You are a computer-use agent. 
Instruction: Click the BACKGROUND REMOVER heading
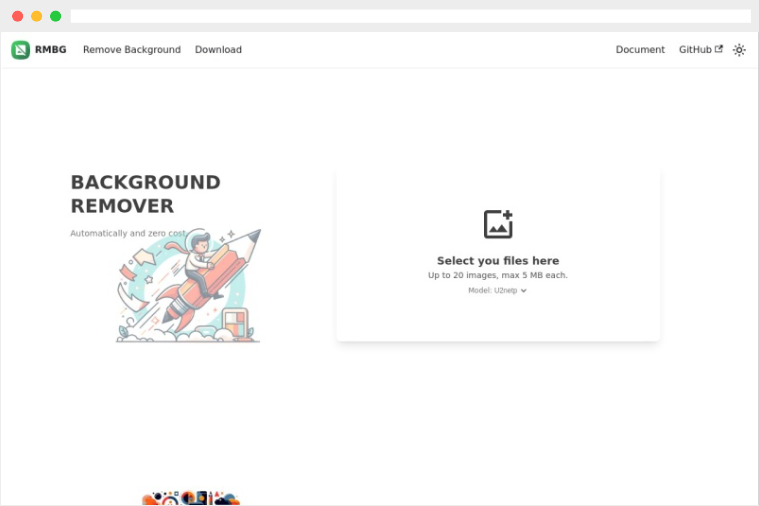point(145,194)
